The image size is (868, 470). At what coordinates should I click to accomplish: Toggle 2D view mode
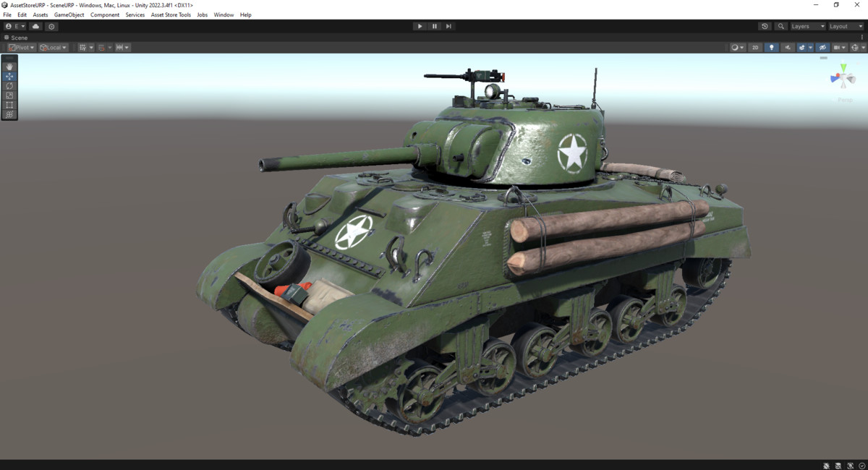[x=755, y=48]
